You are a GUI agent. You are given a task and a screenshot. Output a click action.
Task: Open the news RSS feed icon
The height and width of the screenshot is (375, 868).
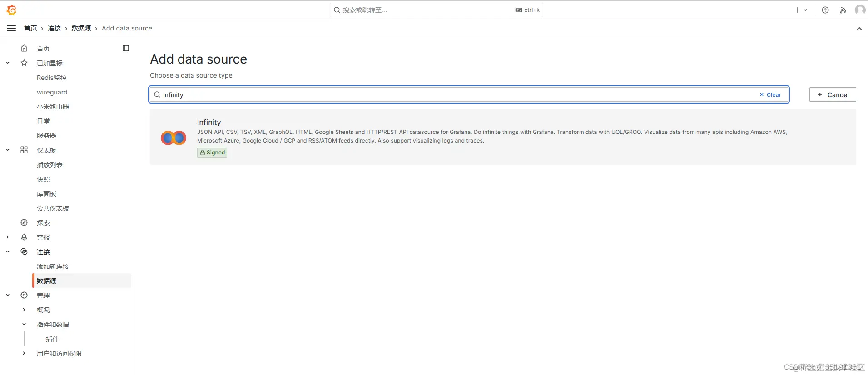[843, 10]
